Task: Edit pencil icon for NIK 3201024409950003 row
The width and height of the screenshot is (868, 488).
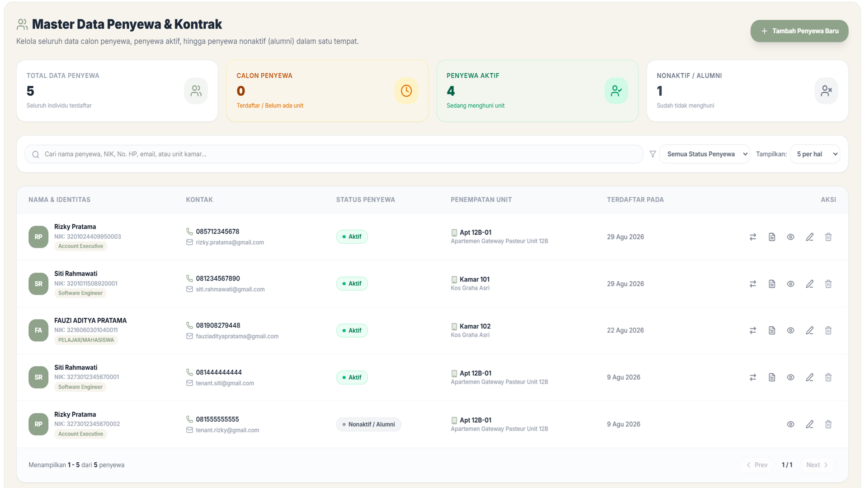Action: pos(810,237)
